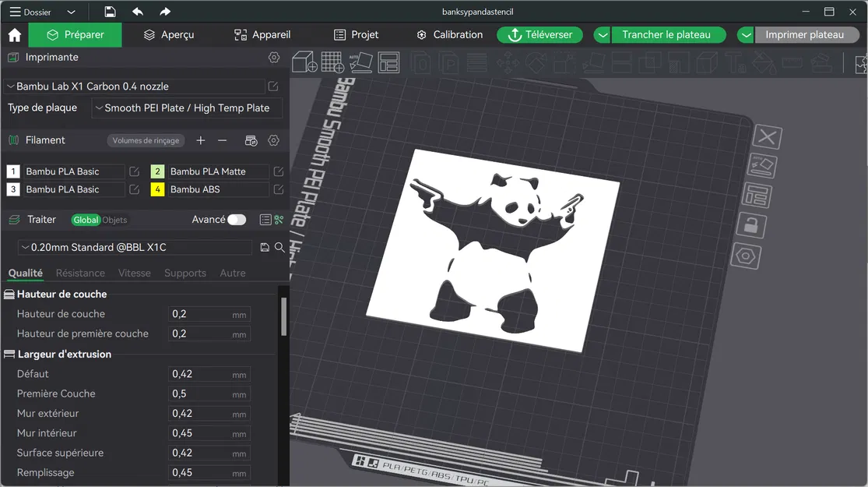
Task: Open the Appareil tab
Action: coord(262,35)
